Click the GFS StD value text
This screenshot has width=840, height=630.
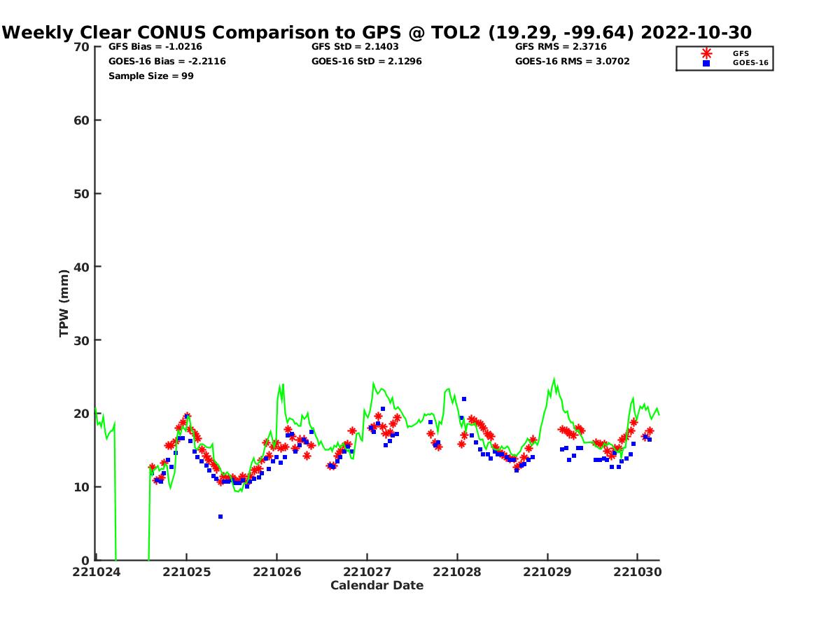click(x=356, y=47)
